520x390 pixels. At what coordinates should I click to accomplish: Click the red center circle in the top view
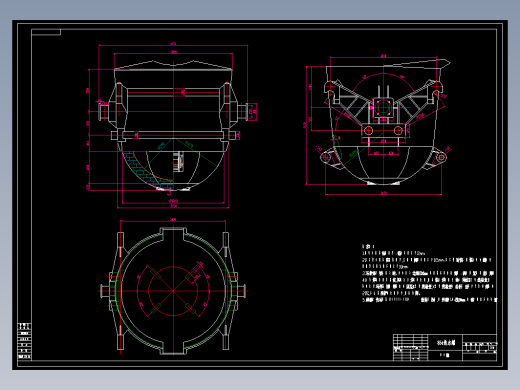point(173,291)
